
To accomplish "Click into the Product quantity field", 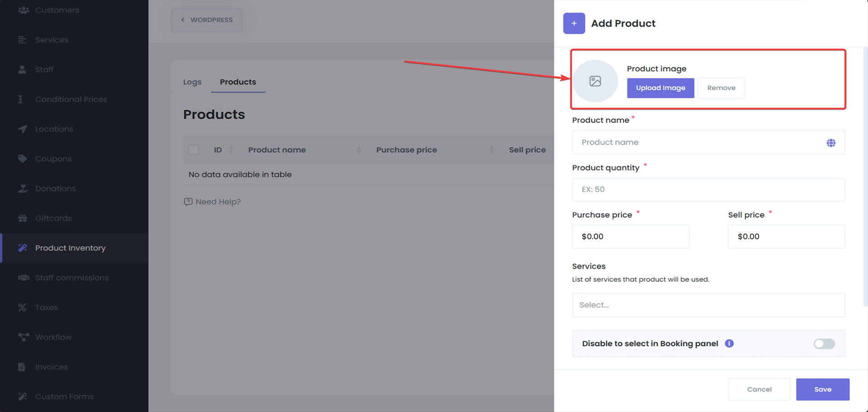I will [x=708, y=189].
